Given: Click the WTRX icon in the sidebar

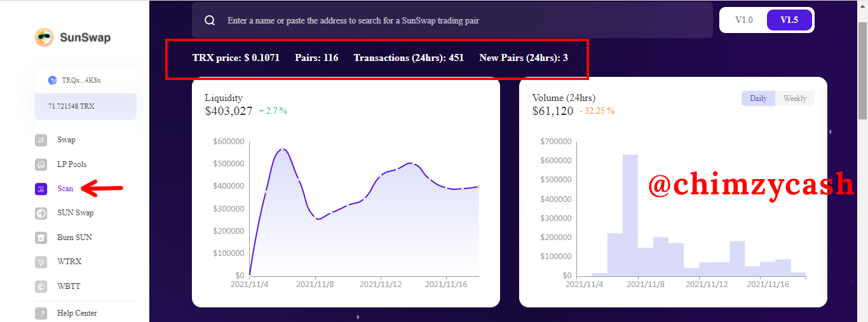Looking at the screenshot, I should [41, 262].
